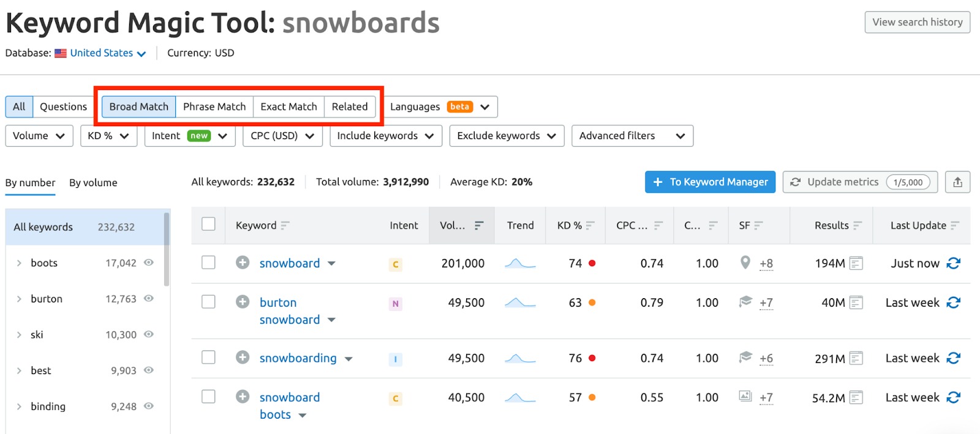980x434 pixels.
Task: Click the plus icon beside burton snowboard
Action: click(x=243, y=302)
